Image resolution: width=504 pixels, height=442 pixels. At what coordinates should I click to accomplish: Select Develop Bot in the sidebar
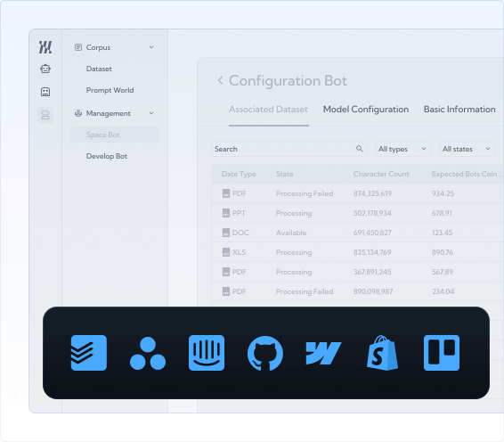coord(107,156)
